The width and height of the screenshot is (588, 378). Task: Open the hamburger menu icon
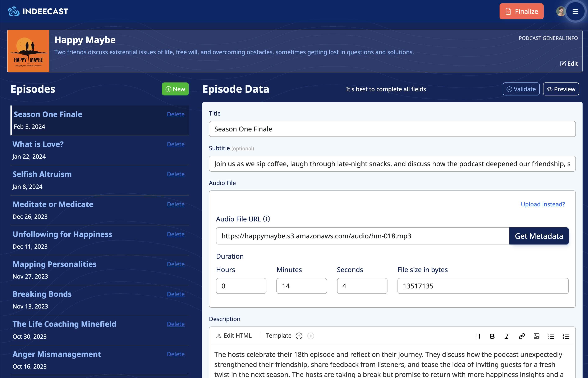pos(575,12)
